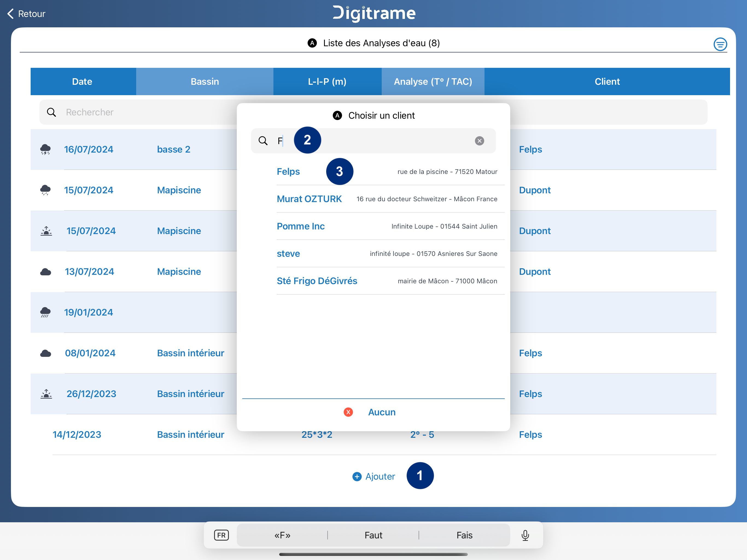Viewport: 747px width, 560px height.
Task: Click the cloud icon for 13/07/2024
Action: coord(45,272)
